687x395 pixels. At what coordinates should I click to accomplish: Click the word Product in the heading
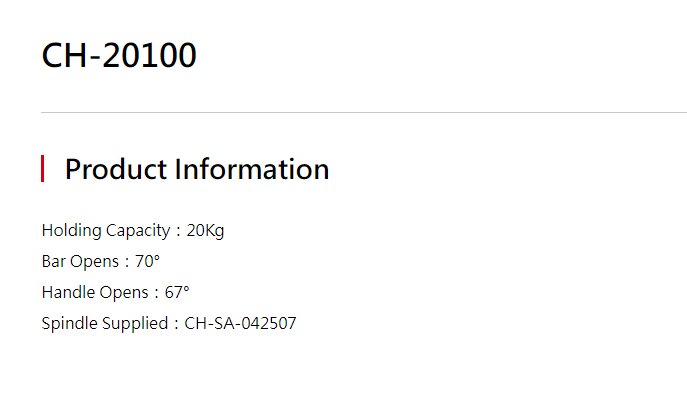pos(116,169)
